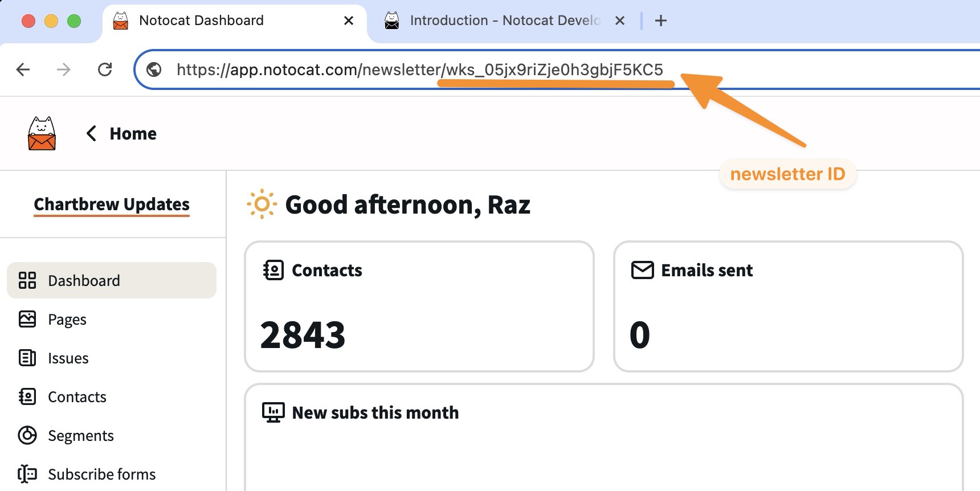Click the Chartbrew Updates newsletter link
This screenshot has width=980, height=491.
[x=112, y=204]
